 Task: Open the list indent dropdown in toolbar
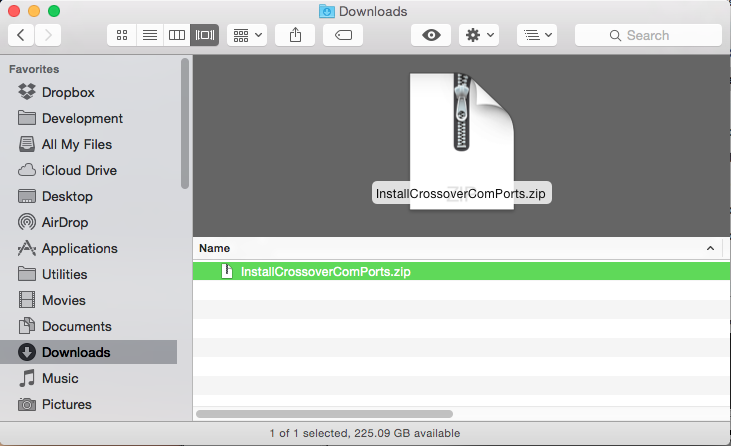click(x=537, y=35)
